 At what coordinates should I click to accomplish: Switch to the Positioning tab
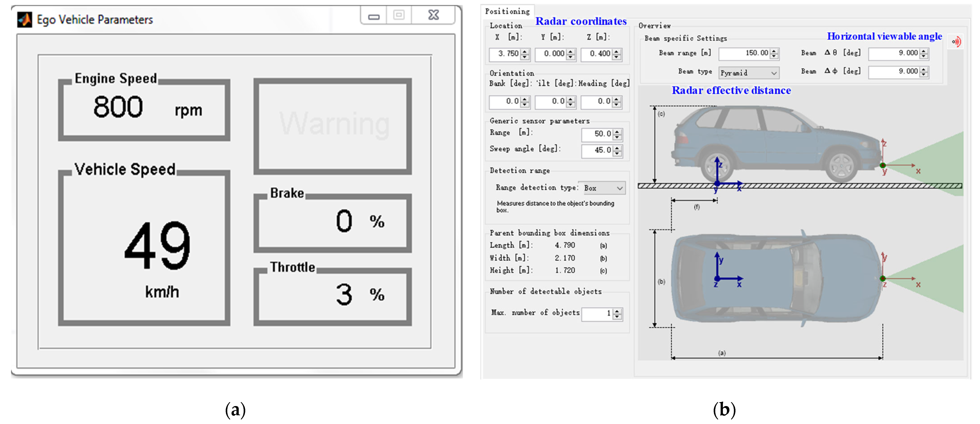click(507, 11)
